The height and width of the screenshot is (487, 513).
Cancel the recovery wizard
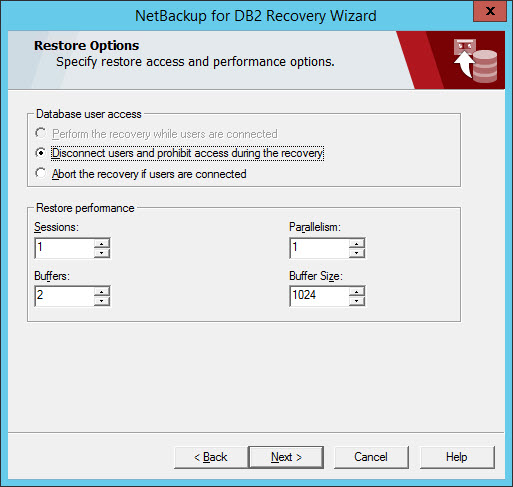(371, 457)
